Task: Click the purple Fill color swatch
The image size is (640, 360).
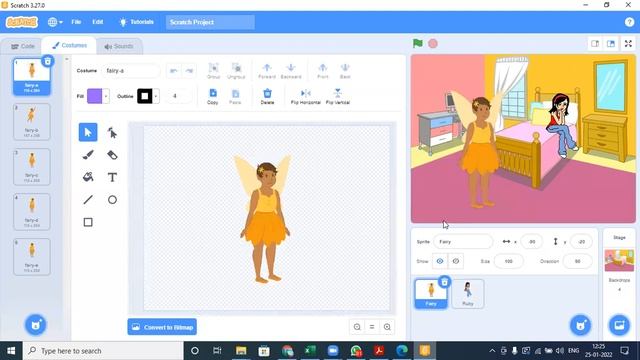Action: click(95, 96)
